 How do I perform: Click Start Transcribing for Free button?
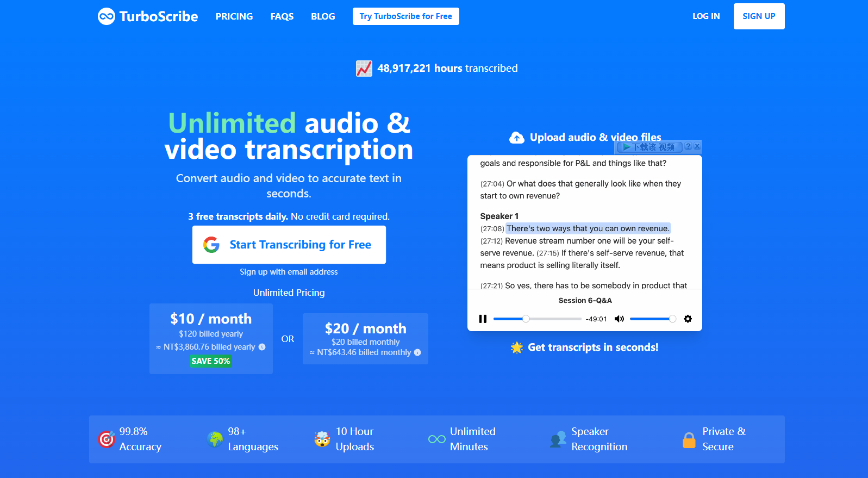pos(289,245)
